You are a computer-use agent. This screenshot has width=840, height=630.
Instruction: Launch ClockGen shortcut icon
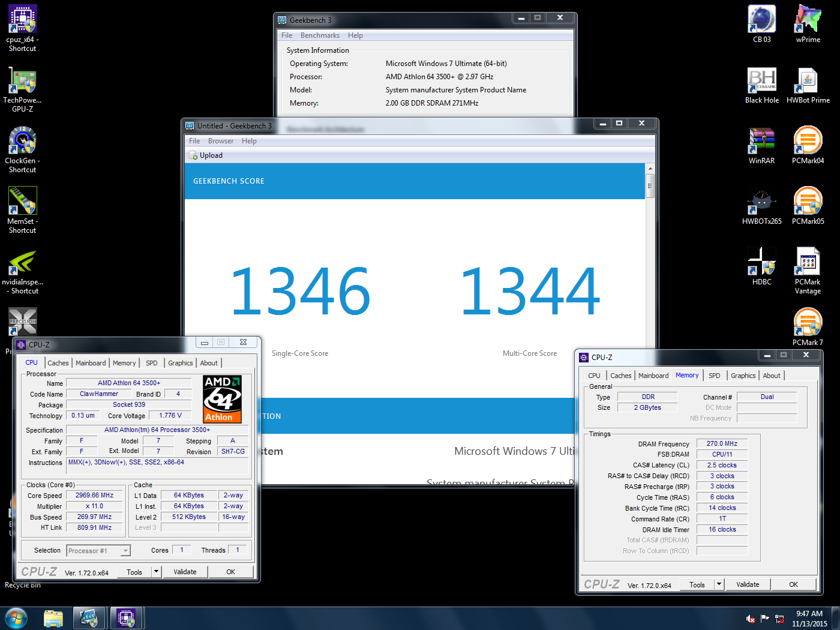point(23,149)
